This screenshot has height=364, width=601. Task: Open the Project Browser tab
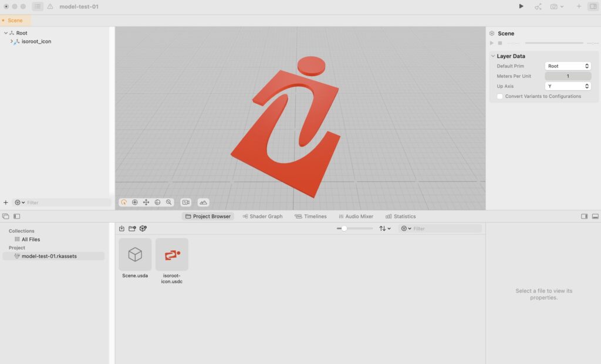(208, 216)
